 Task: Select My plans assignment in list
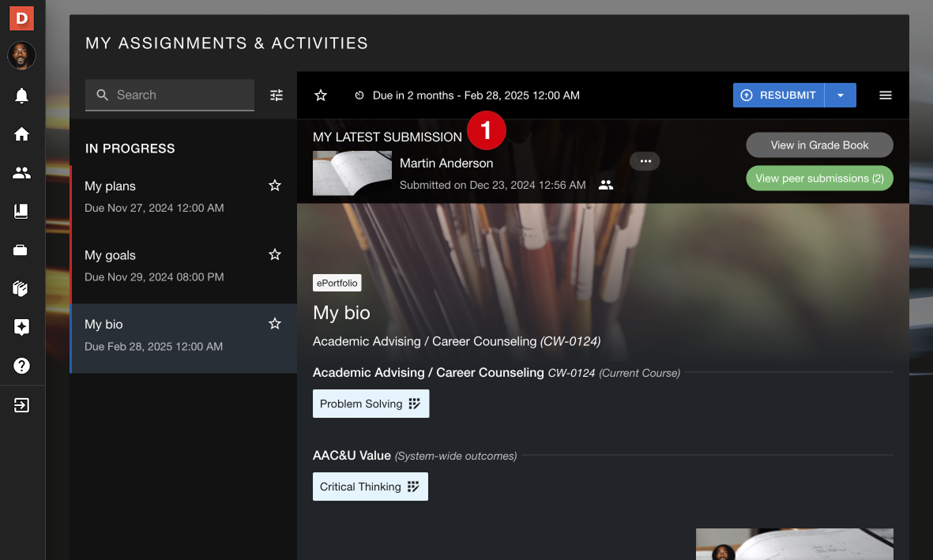[183, 200]
